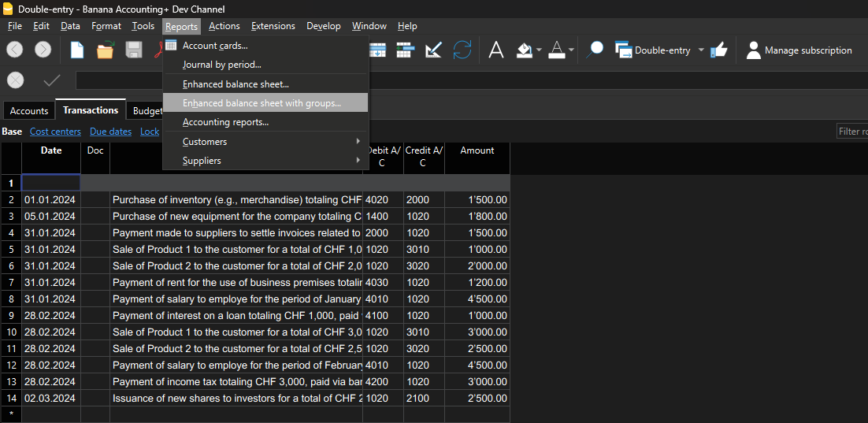Save the file with the floppy disk icon
The width and height of the screenshot is (868, 423).
tap(134, 50)
